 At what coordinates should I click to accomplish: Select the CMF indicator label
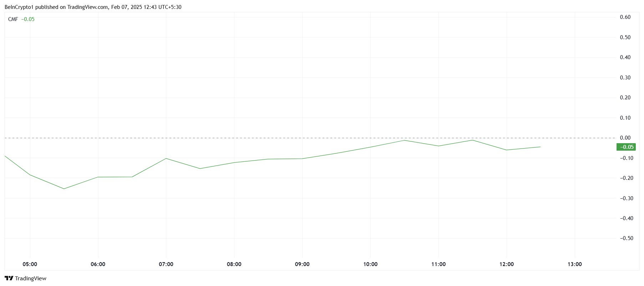tap(13, 19)
